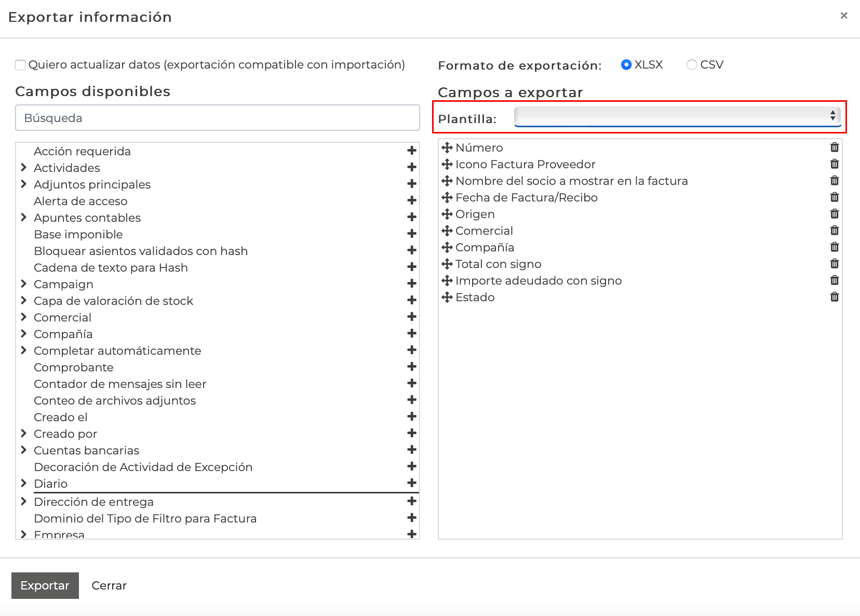860x616 pixels.
Task: Delete 'Icono Factura Proveedor' from the export list
Action: [x=834, y=164]
